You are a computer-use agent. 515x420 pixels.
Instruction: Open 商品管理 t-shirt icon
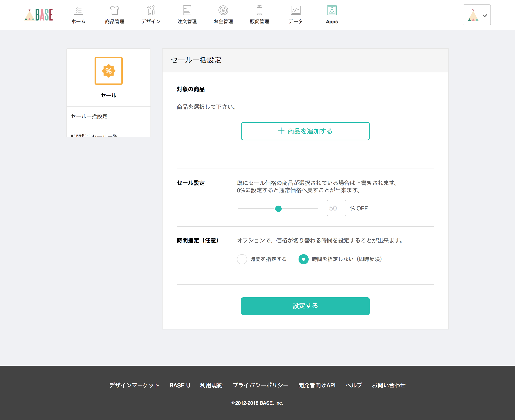point(114,10)
